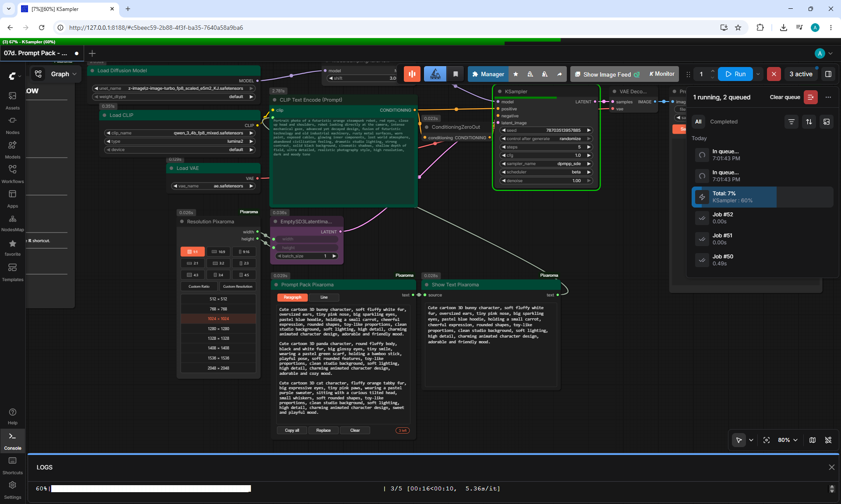Switch Prompt Pack to Line mode

coord(324,297)
